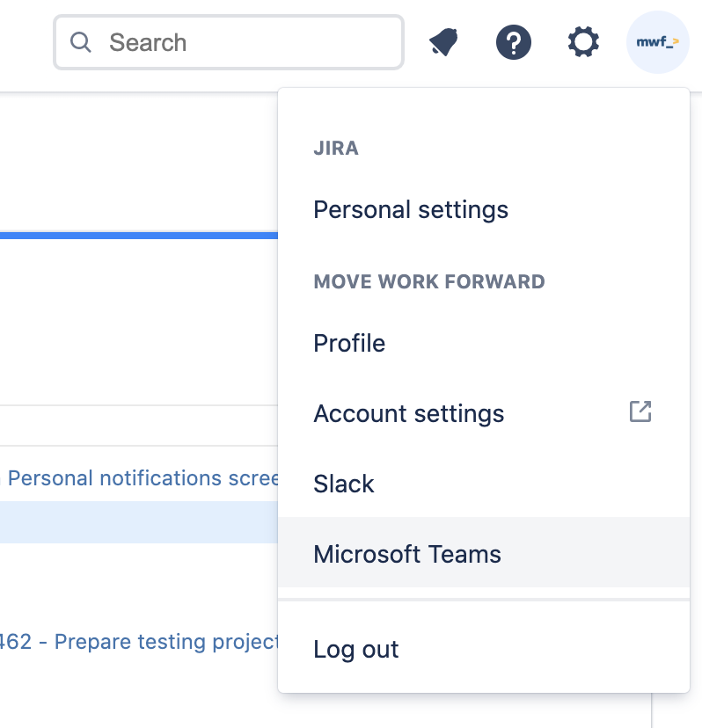
Task: Click the JIRA section heading
Action: click(336, 148)
